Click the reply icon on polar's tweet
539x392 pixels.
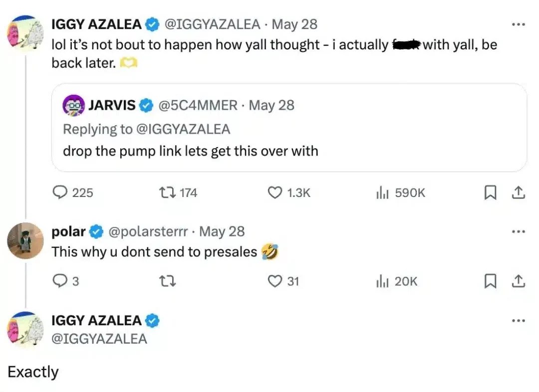(x=60, y=281)
